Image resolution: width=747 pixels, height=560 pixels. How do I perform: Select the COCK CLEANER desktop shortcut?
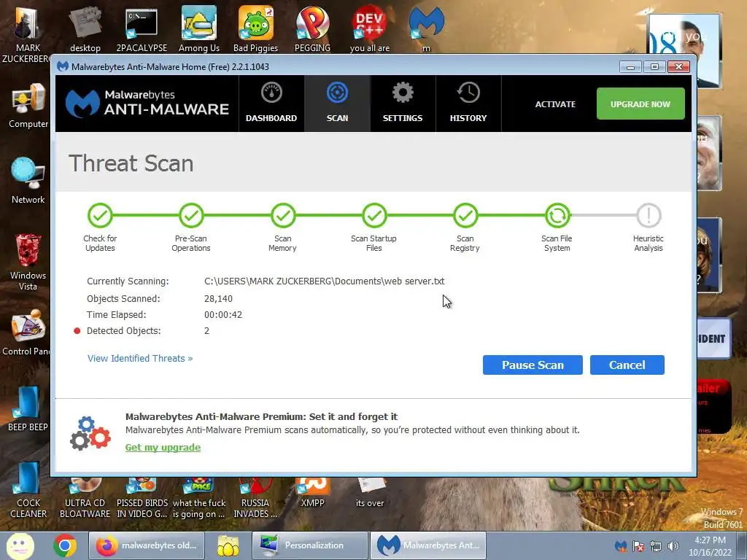click(28, 491)
